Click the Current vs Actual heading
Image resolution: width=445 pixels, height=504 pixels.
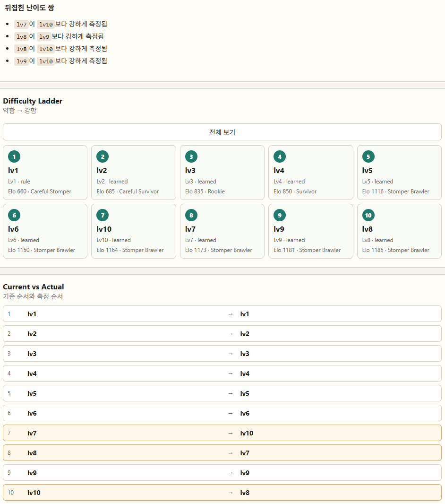pyautogui.click(x=34, y=287)
